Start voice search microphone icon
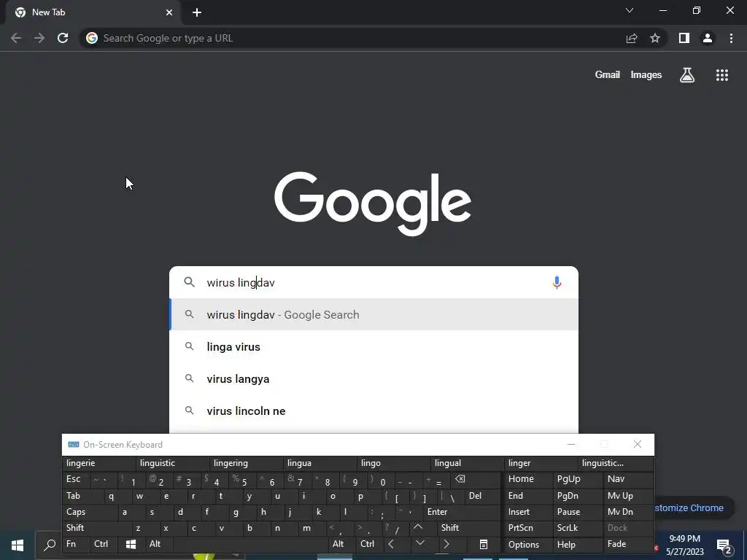 pos(557,282)
